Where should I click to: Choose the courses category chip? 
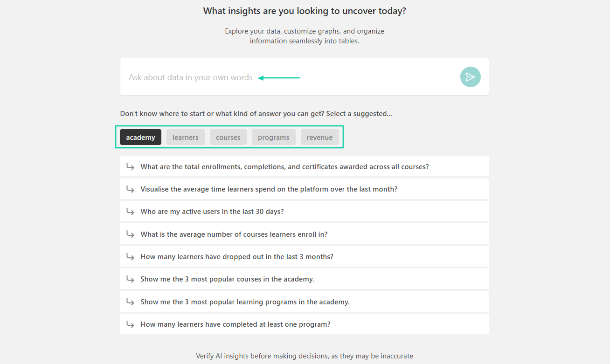click(228, 137)
